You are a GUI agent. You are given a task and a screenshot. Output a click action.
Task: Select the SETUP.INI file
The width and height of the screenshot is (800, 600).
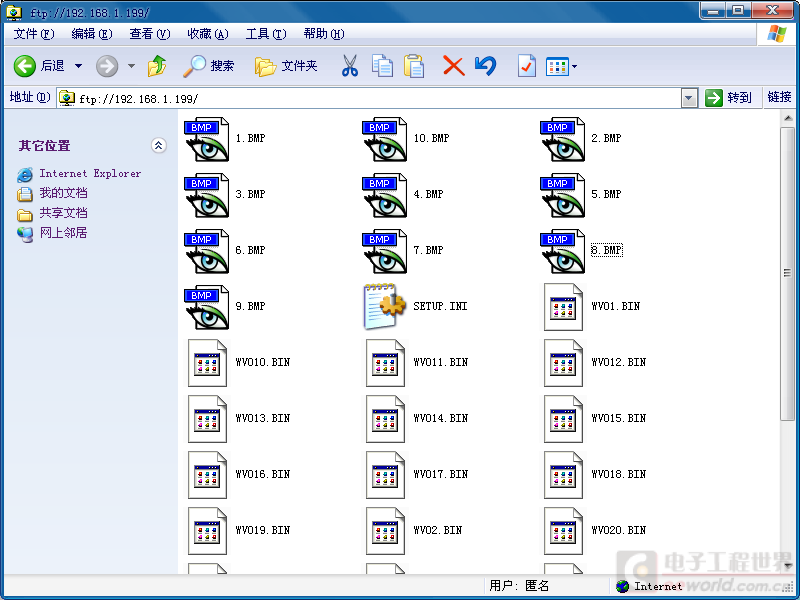pos(384,306)
